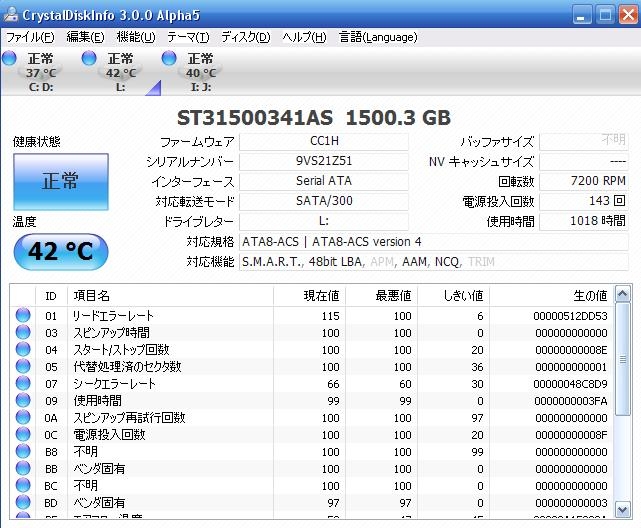Click status orb of row 09 使用時間
The height and width of the screenshot is (528, 641).
coord(23,400)
